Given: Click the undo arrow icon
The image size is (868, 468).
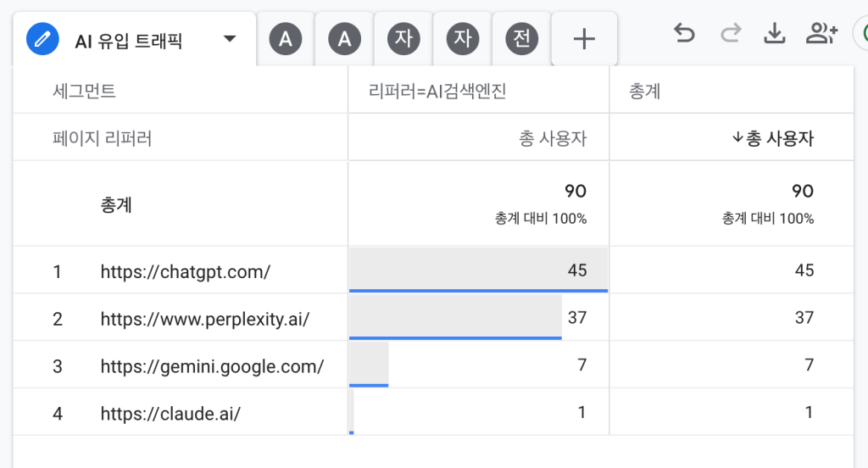Looking at the screenshot, I should click(684, 34).
